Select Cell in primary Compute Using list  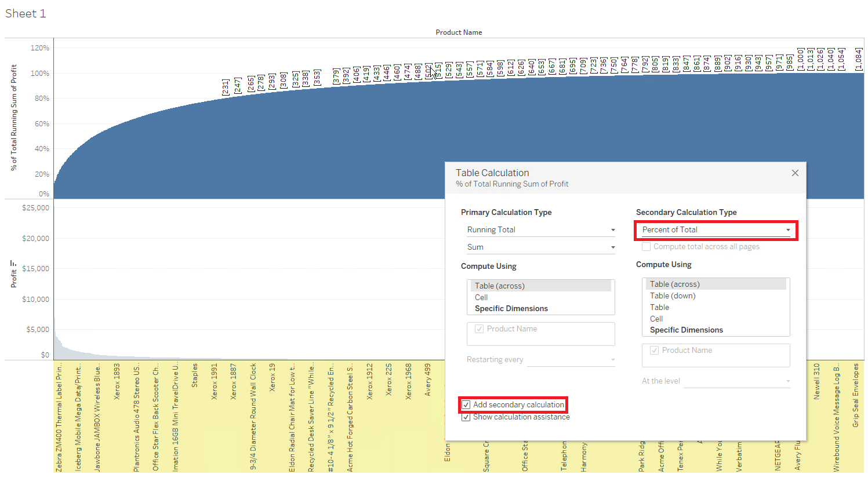click(481, 297)
